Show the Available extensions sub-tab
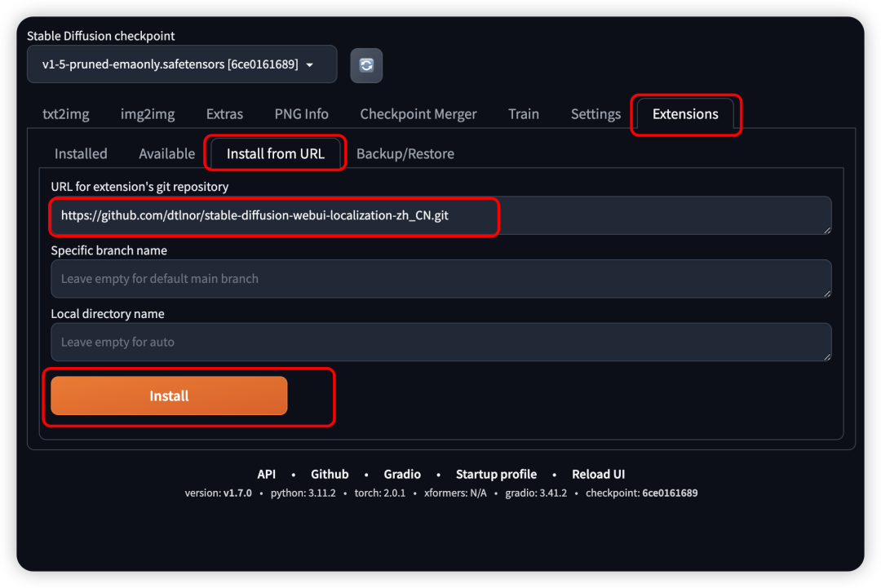This screenshot has width=881, height=588. [x=167, y=153]
